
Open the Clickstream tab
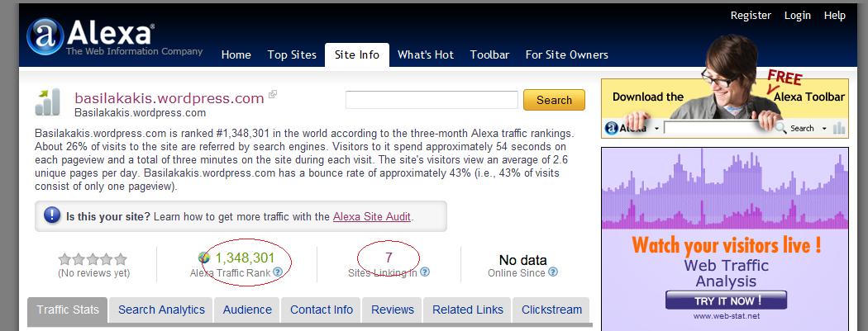tap(551, 310)
